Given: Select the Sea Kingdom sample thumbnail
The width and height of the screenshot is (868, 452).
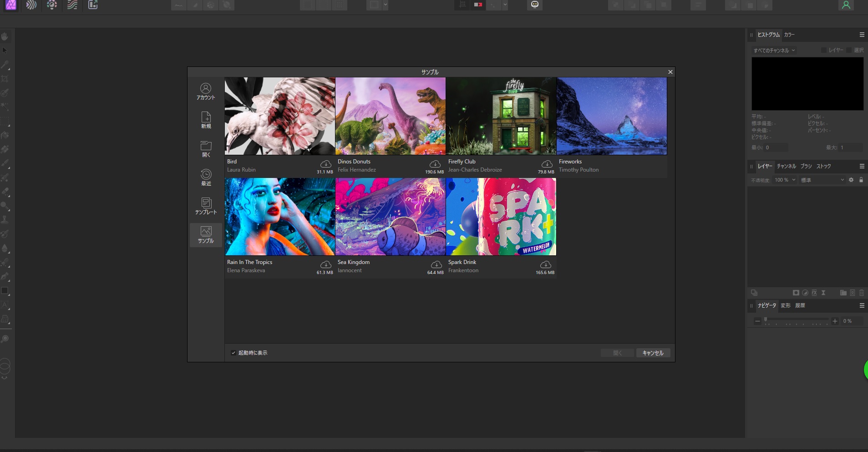Looking at the screenshot, I should point(390,217).
